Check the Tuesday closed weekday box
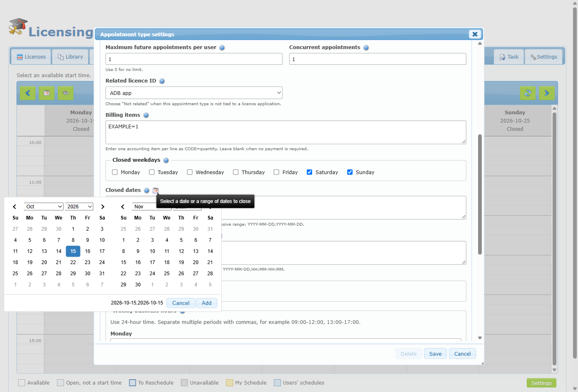Image resolution: width=578 pixels, height=392 pixels. click(x=152, y=172)
